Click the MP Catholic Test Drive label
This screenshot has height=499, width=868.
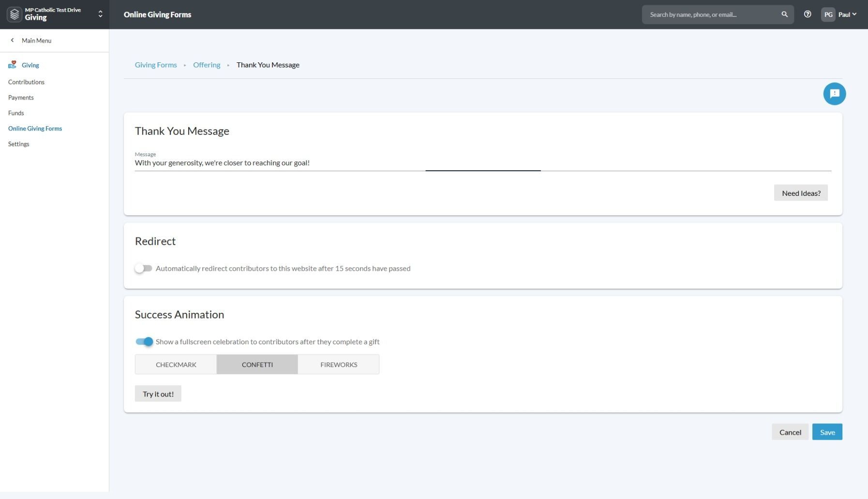(53, 10)
